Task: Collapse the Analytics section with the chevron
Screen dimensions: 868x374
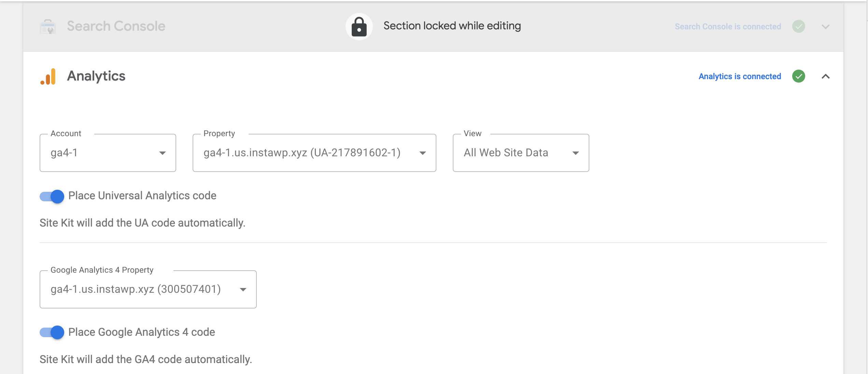Action: pyautogui.click(x=826, y=76)
